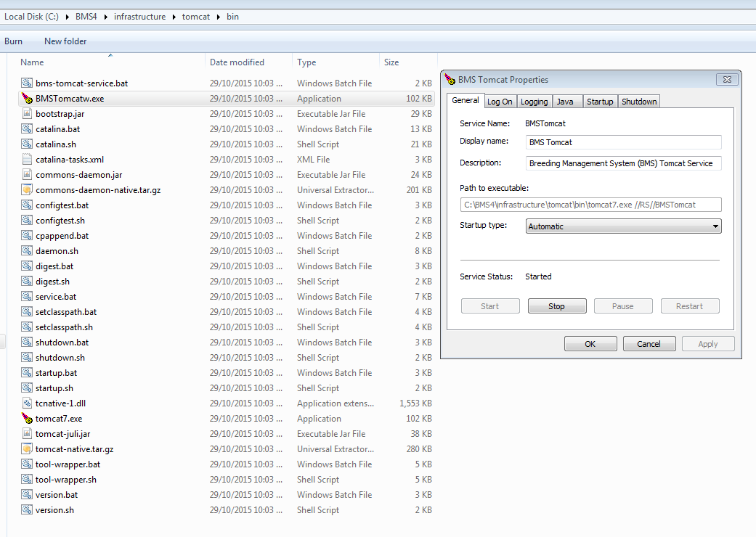This screenshot has width=756, height=537.
Task: Select the bootstrap.jar file icon
Action: pyautogui.click(x=27, y=114)
